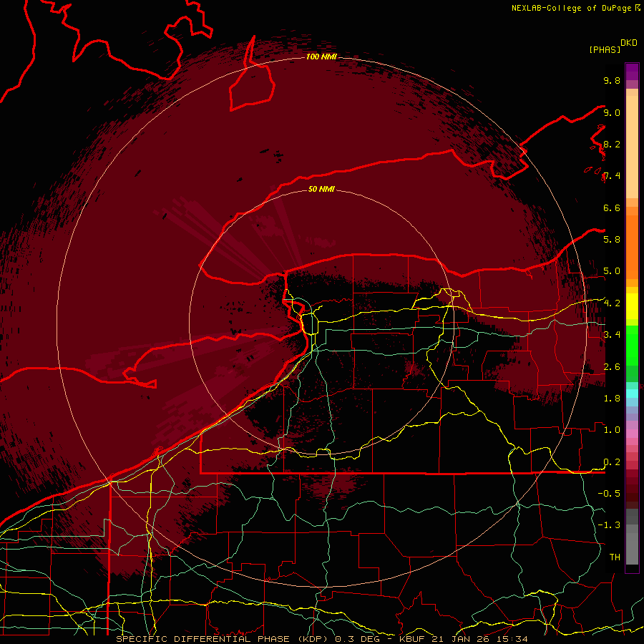Click the [PHAS] units label
This screenshot has width=644, height=644.
click(605, 49)
